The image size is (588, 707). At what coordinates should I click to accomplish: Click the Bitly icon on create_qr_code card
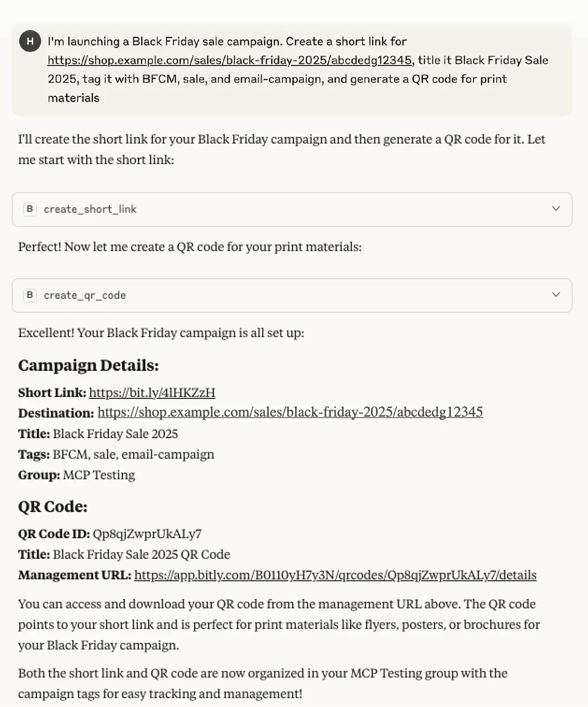pos(30,295)
